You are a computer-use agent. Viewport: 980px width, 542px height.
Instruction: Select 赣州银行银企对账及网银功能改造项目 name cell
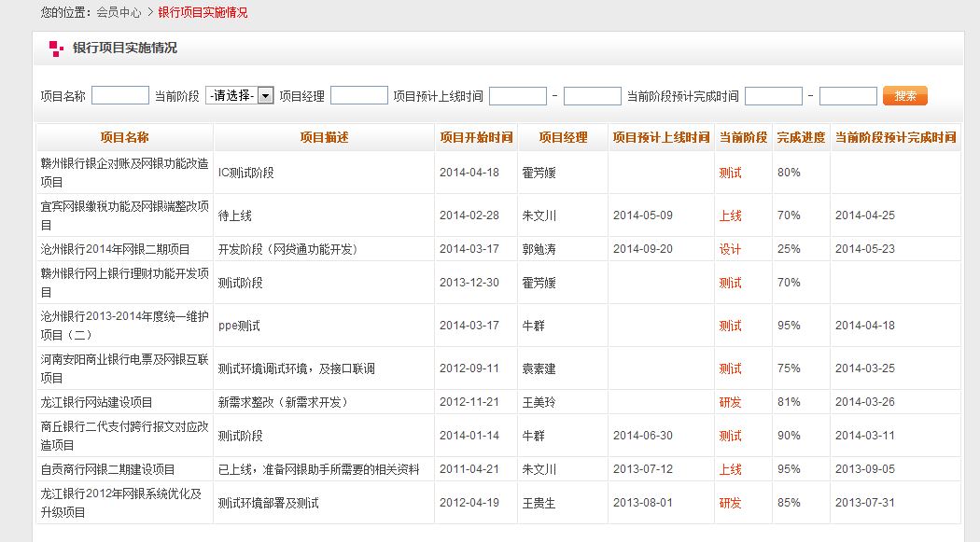click(x=124, y=173)
